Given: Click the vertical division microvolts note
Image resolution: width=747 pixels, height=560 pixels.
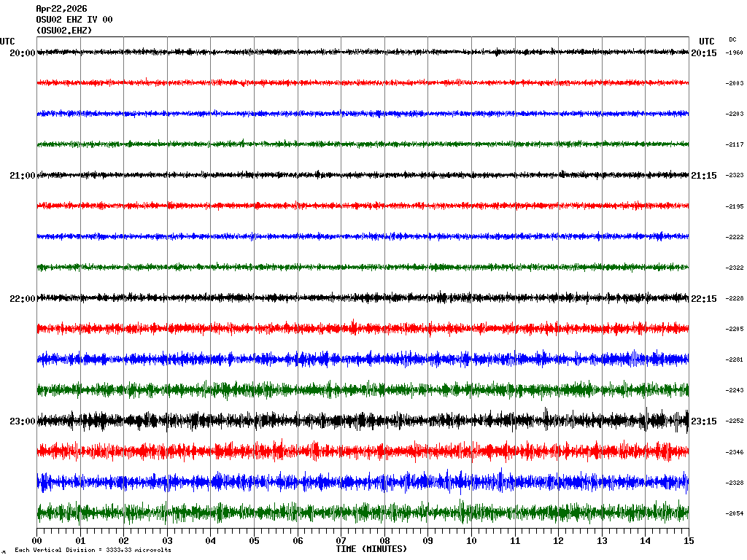Looking at the screenshot, I should 93,551.
